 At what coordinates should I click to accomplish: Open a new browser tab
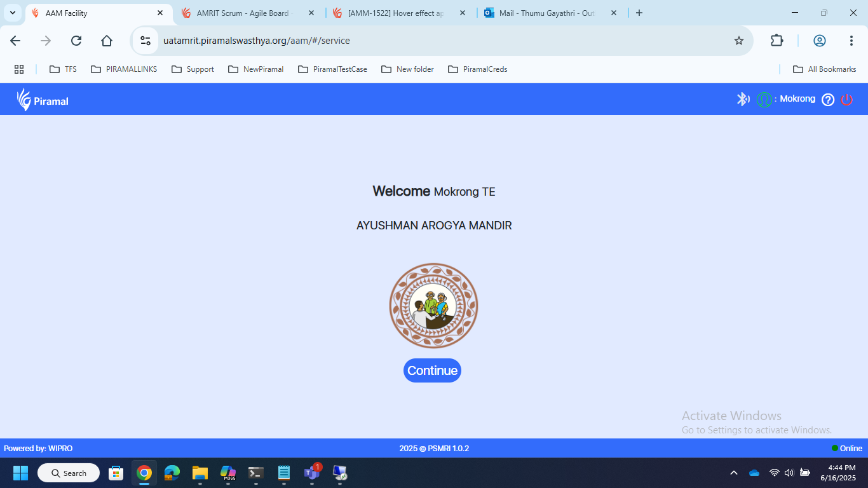pos(639,13)
